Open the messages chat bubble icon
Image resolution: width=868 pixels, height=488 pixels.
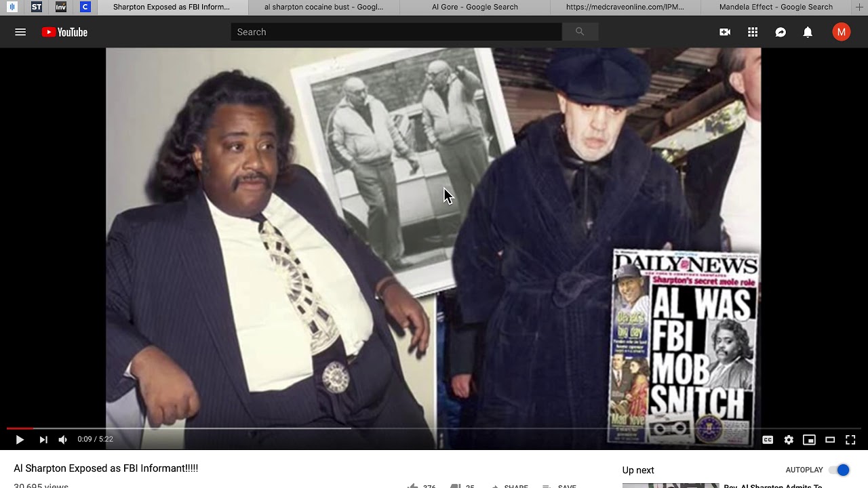(781, 32)
